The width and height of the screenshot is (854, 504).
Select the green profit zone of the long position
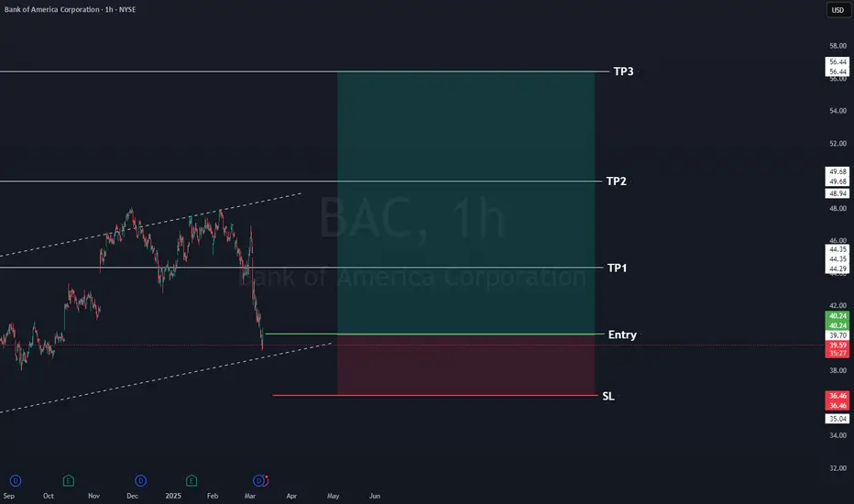tap(465, 203)
